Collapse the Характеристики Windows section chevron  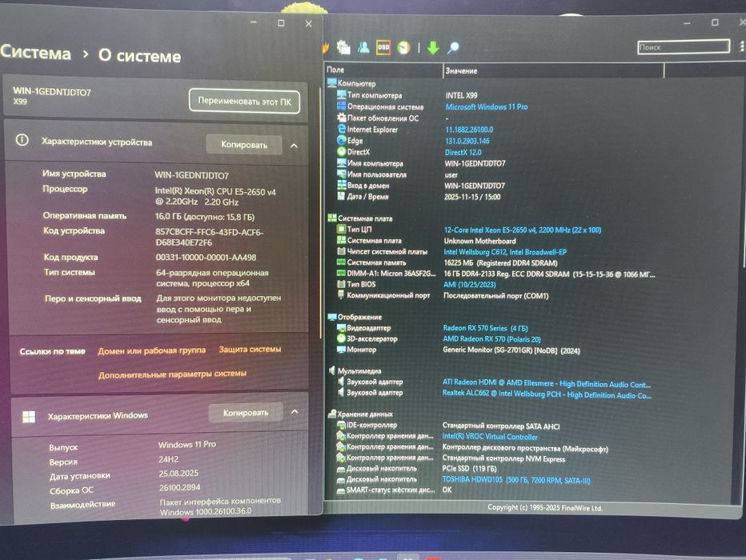click(295, 412)
